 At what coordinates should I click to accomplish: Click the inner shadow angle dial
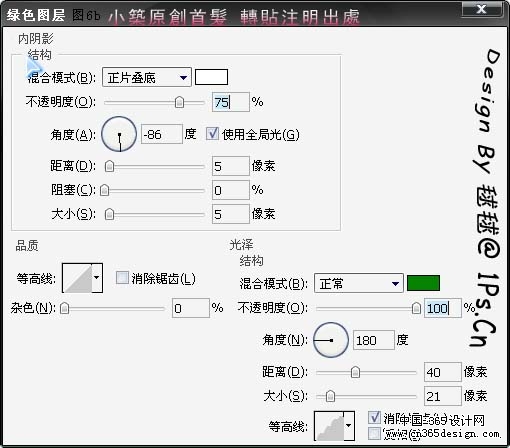(119, 134)
